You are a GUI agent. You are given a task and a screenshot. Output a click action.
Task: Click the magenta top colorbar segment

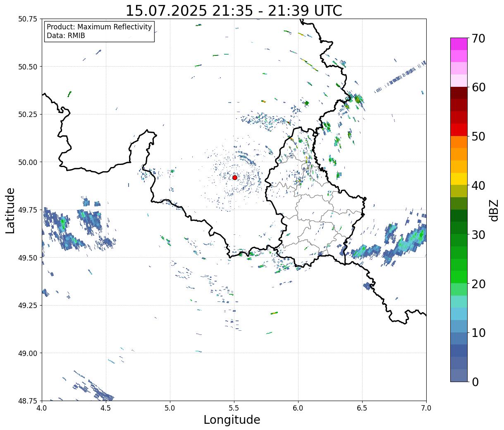(459, 44)
